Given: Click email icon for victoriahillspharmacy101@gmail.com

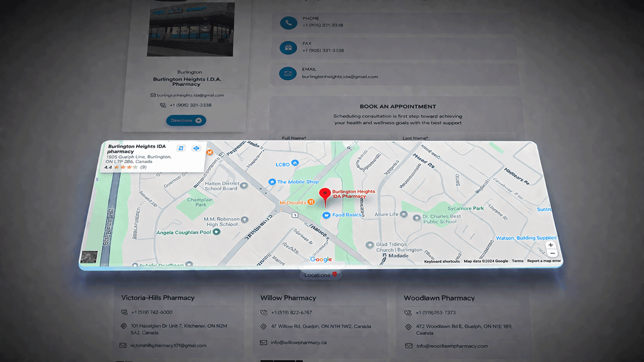Looking at the screenshot, I should [x=123, y=346].
